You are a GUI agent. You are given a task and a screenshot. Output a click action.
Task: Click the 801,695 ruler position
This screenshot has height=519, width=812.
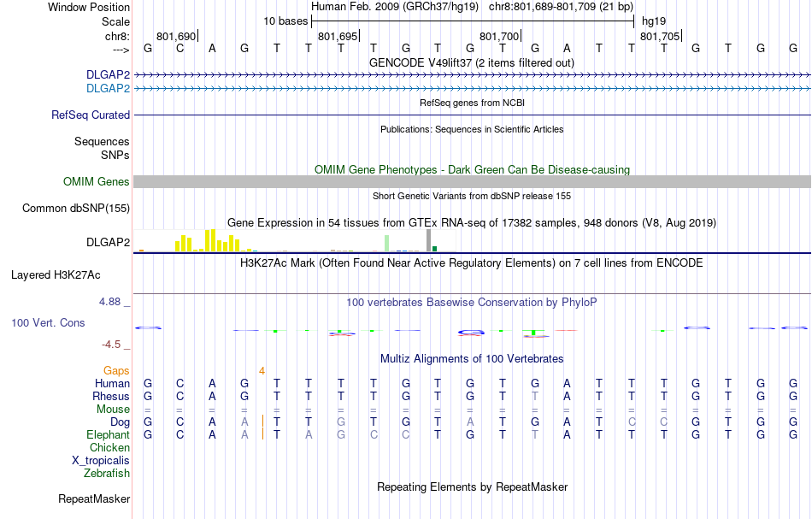(x=338, y=36)
